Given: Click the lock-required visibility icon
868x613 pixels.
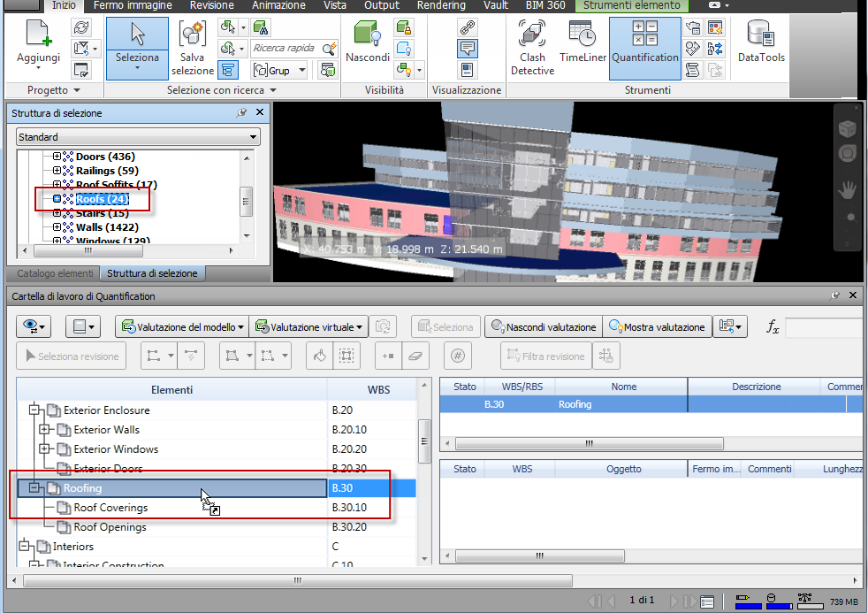Looking at the screenshot, I should pos(404,27).
